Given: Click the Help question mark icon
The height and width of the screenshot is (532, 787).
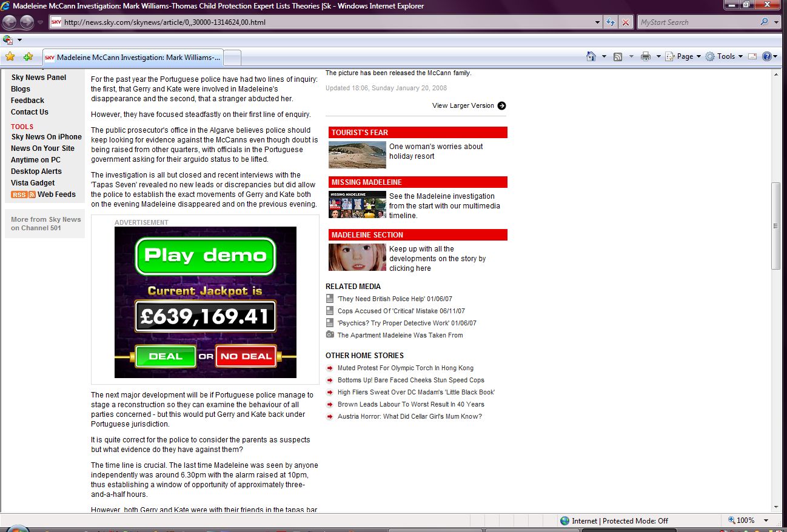Looking at the screenshot, I should coord(767,56).
